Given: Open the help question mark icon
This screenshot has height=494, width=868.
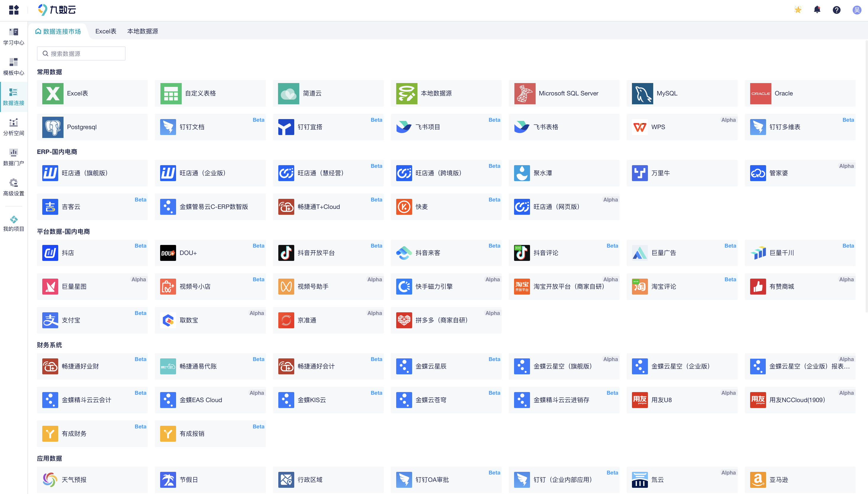Looking at the screenshot, I should point(836,10).
